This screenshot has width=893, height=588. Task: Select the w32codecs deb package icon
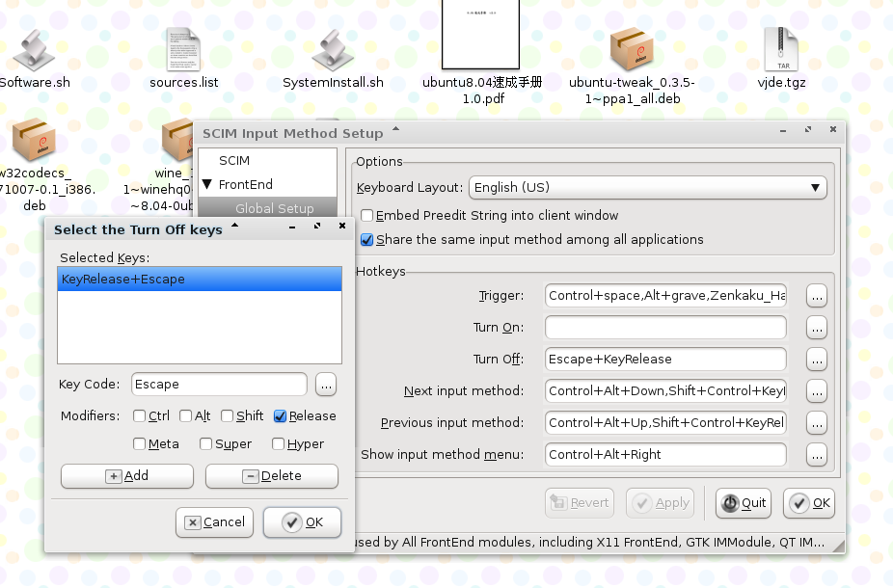34,140
